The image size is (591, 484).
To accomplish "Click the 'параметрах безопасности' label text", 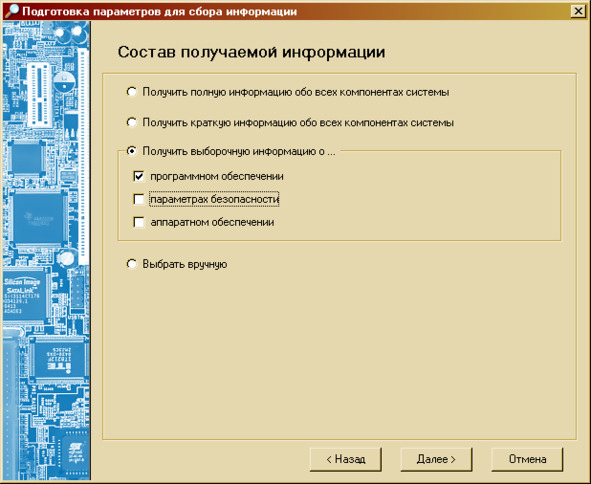I will [214, 199].
